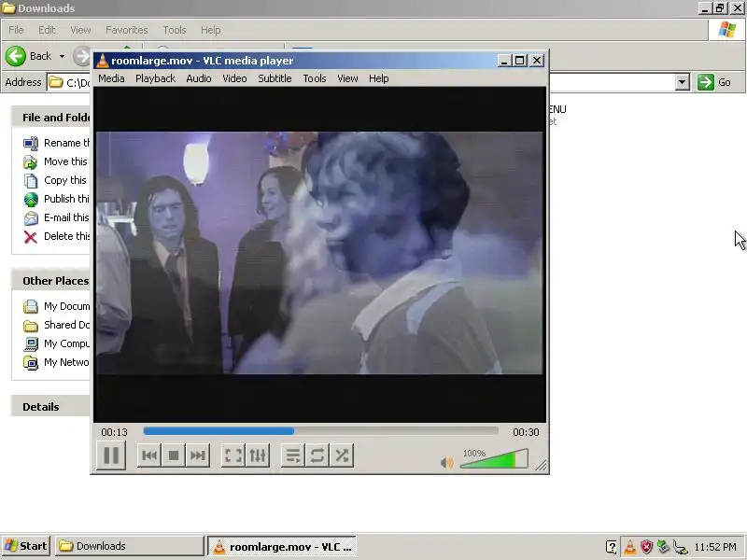Image resolution: width=747 pixels, height=560 pixels.
Task: Seek in the VLC progress bar
Action: (320, 431)
